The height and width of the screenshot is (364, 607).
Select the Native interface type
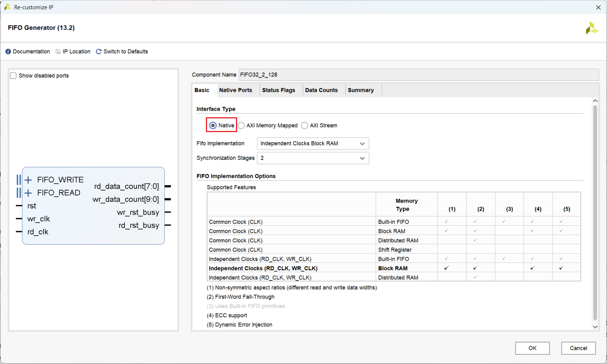pos(213,125)
